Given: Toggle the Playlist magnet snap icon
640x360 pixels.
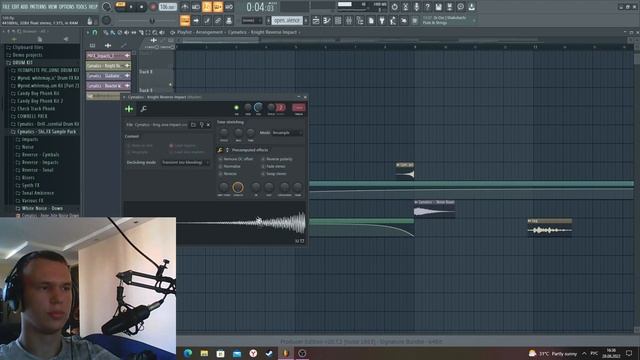Looking at the screenshot, I should coord(95,32).
